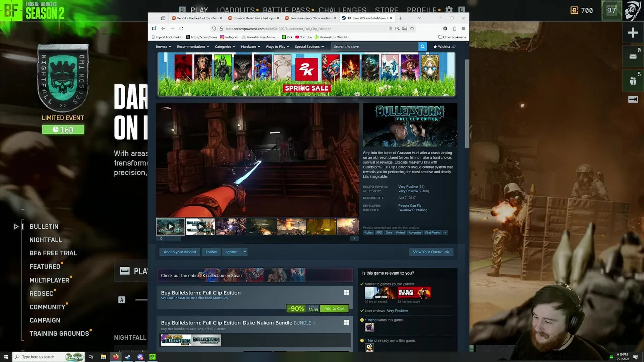Open a new browser tab with plus

[400, 18]
